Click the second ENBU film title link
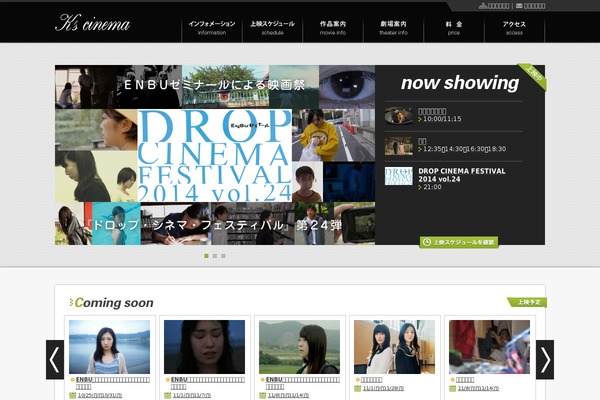This screenshot has height=400, width=600. coord(207,383)
